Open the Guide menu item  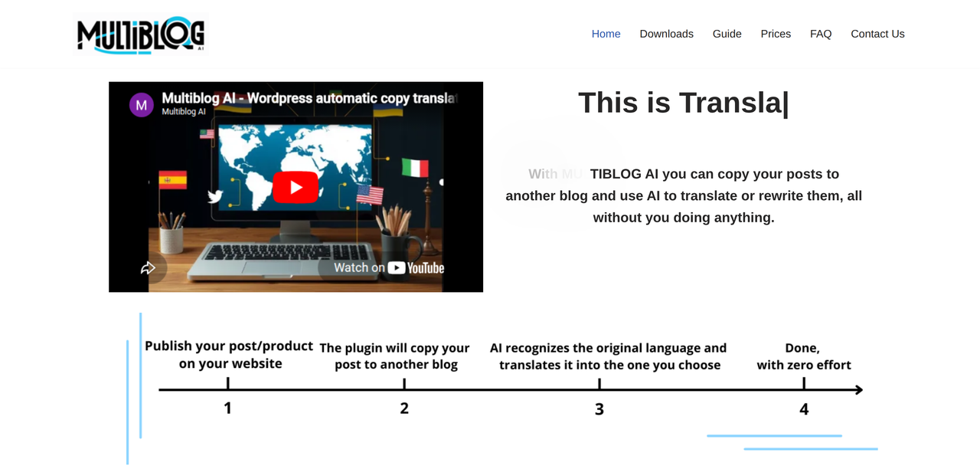click(x=727, y=34)
